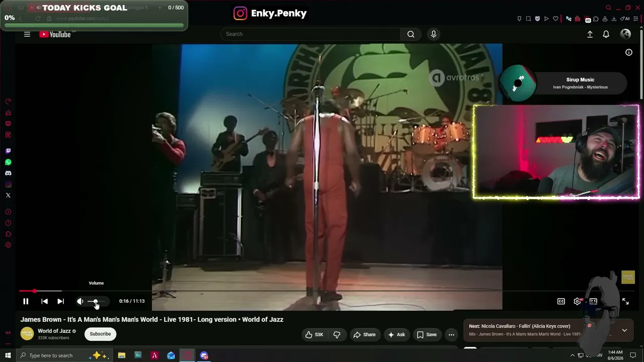Open the browser search tabs magnifier

[x=608, y=8]
